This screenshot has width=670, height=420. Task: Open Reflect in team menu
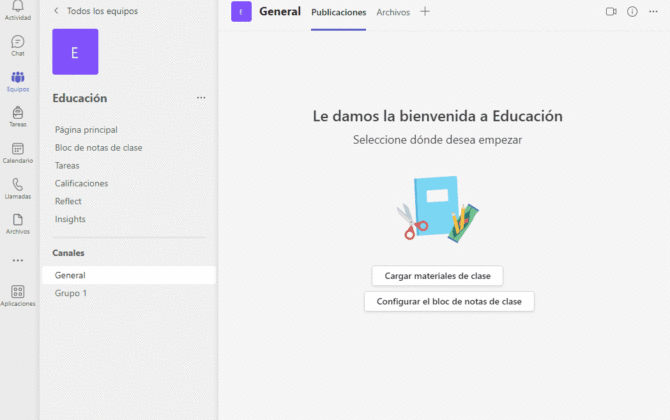[x=68, y=201]
